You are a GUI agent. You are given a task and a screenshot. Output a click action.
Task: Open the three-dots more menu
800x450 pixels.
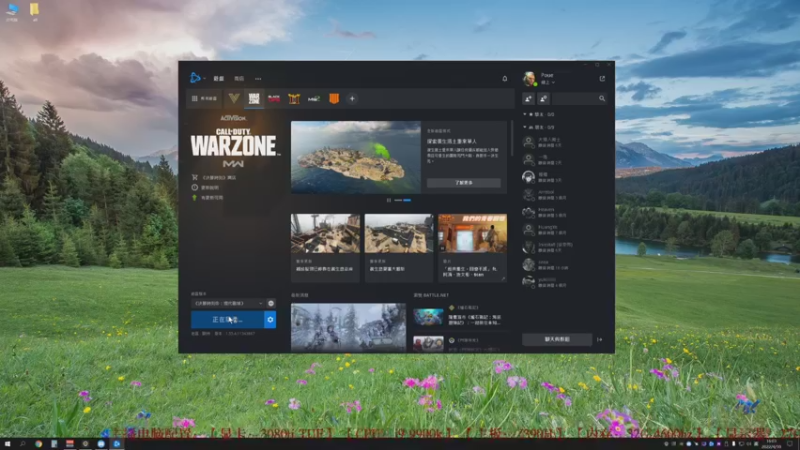tap(258, 79)
